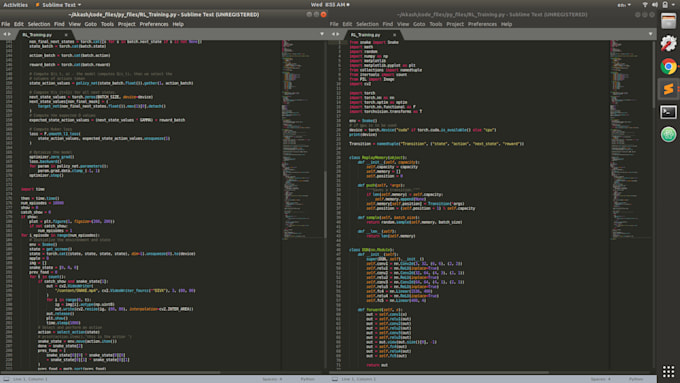Click the Sublime Text icon in the dock
Viewport: 680px width, 383px height.
[668, 89]
